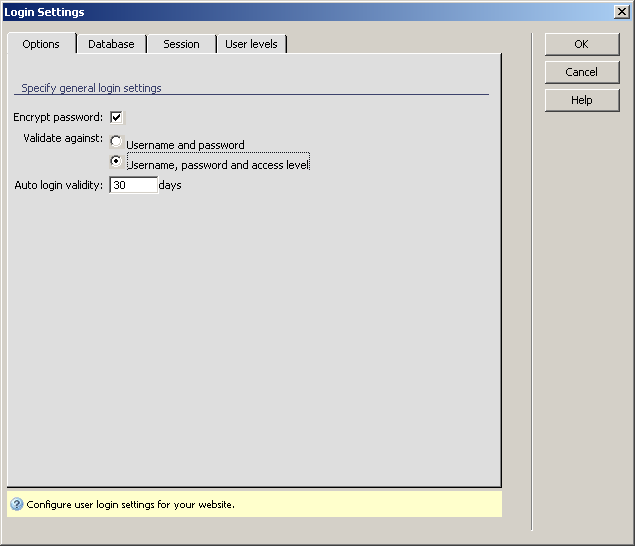Click the Login Settings title bar

[300, 12]
